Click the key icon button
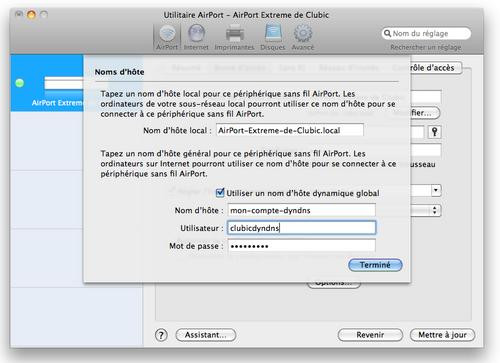Image resolution: width=500 pixels, height=363 pixels. pos(434,132)
